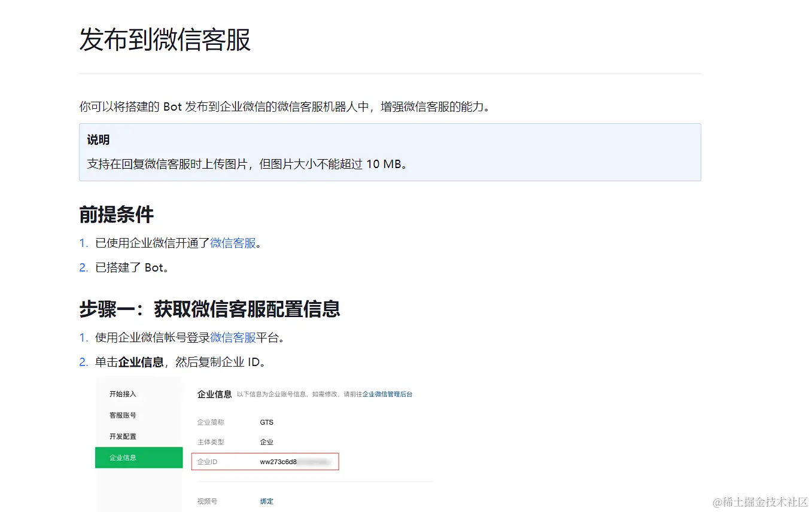
Task: Click the 企业信息 panel heading in screenshot
Action: point(214,394)
